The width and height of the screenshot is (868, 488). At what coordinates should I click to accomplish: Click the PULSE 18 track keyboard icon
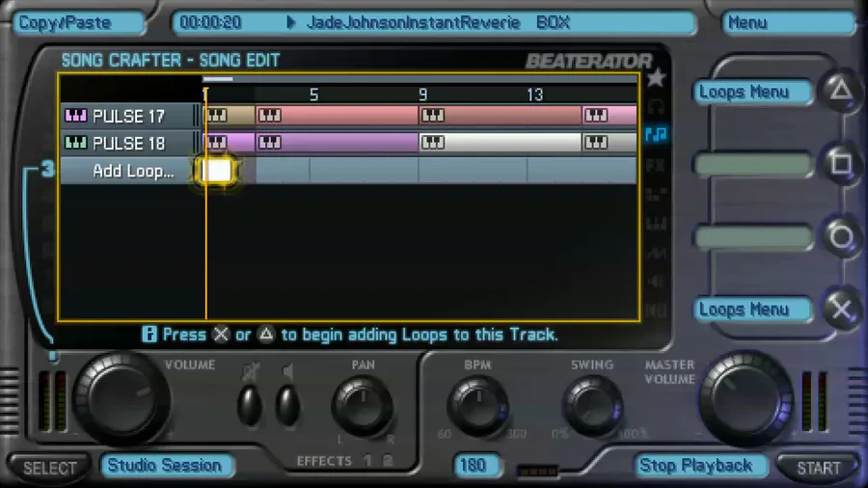click(76, 143)
